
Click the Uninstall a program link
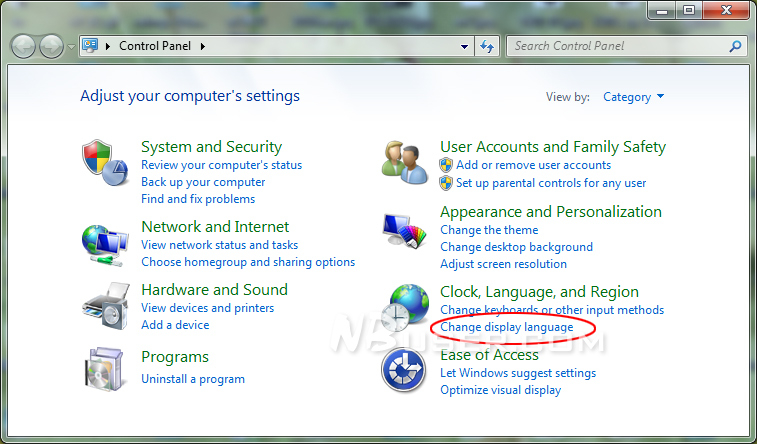click(193, 379)
